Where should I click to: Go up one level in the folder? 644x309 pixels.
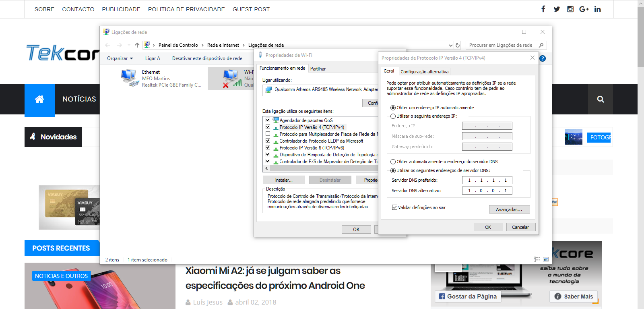tap(137, 45)
